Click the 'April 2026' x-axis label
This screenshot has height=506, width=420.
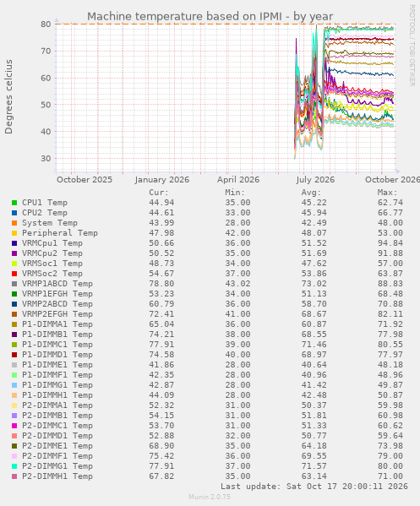click(x=238, y=180)
